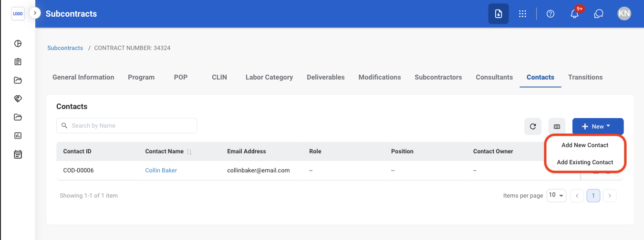This screenshot has width=644, height=240.
Task: Switch to Program tab
Action: [x=141, y=77]
